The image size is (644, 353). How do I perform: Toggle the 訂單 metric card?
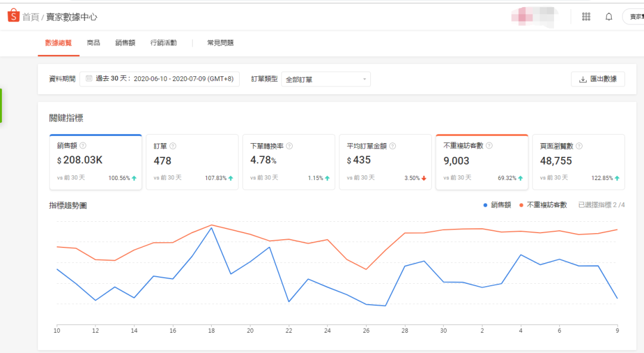(192, 162)
